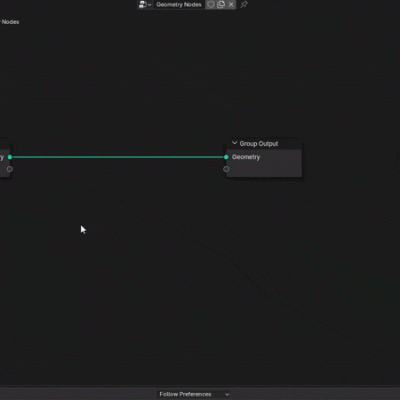400x400 pixels.
Task: Click the Nodes label at top left
Action: coord(10,22)
